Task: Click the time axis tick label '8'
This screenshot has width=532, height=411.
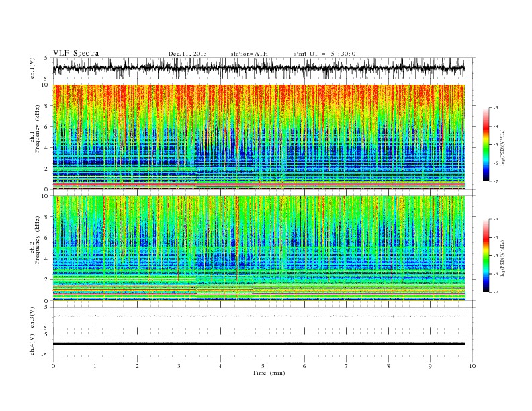Action: 388,366
